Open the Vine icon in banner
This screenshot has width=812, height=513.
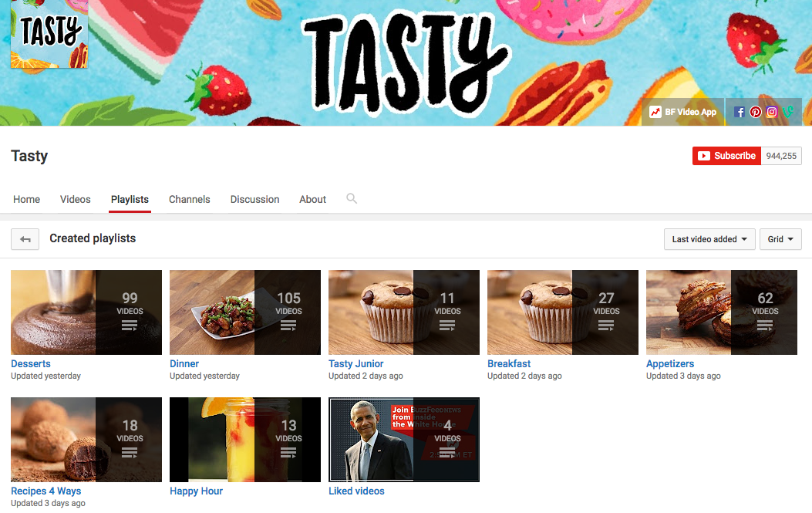click(x=788, y=112)
